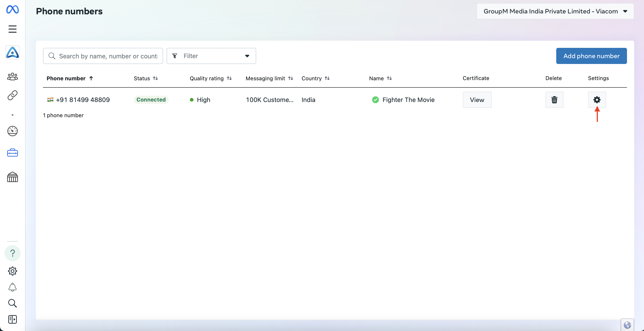This screenshot has width=644, height=331.
Task: Toggle the sidebar panel collapse icon
Action: (13, 319)
